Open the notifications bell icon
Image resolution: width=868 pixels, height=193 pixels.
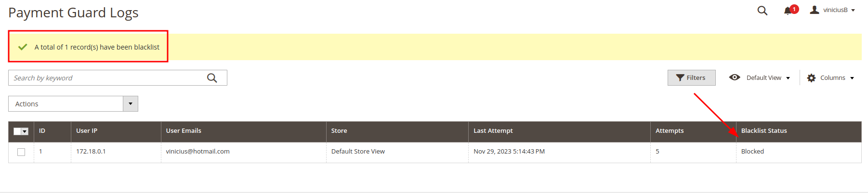[788, 11]
